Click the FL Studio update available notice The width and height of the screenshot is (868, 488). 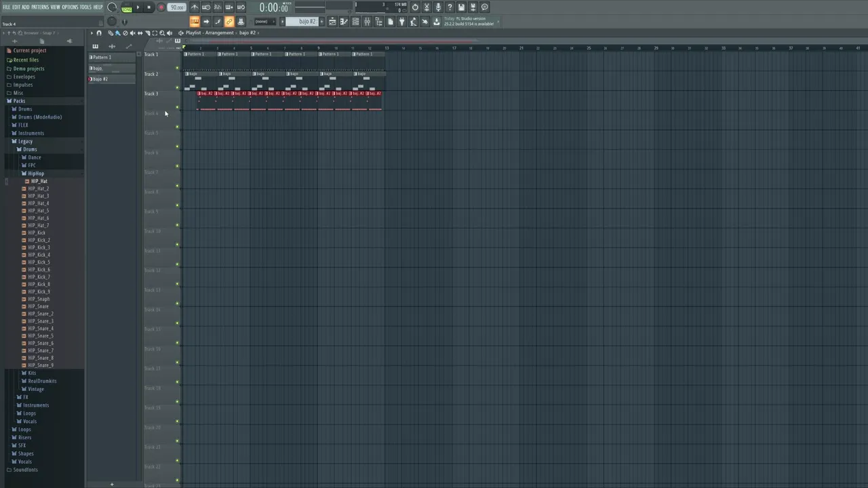[x=469, y=22]
